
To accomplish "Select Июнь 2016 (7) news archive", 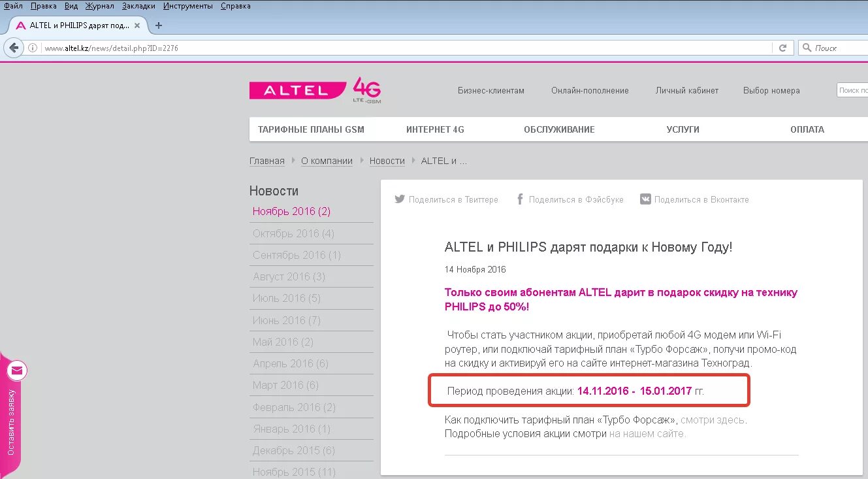I will pyautogui.click(x=287, y=320).
